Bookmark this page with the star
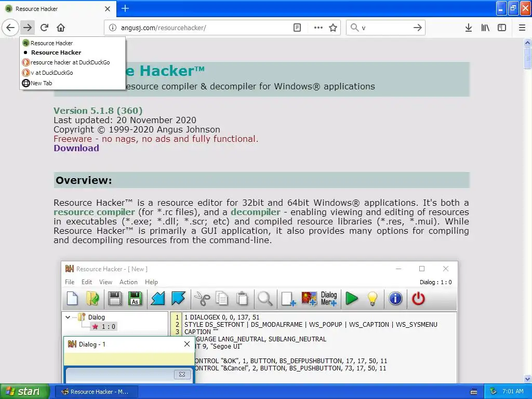 click(333, 28)
